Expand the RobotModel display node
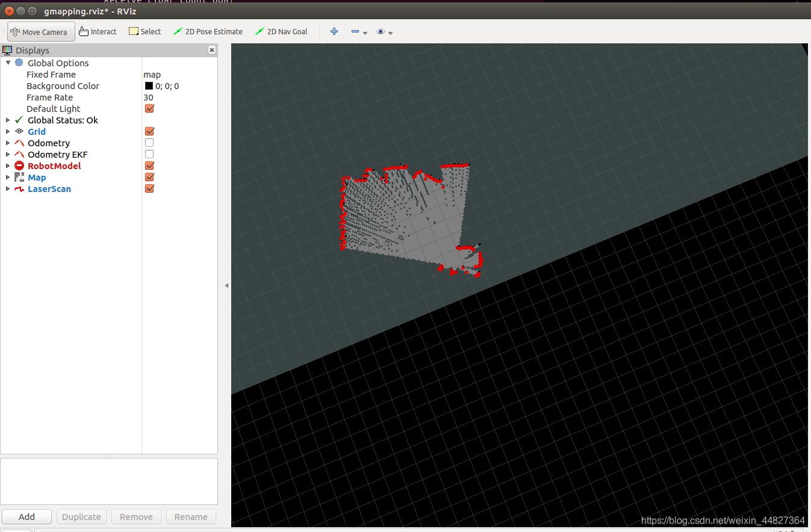 click(x=8, y=166)
